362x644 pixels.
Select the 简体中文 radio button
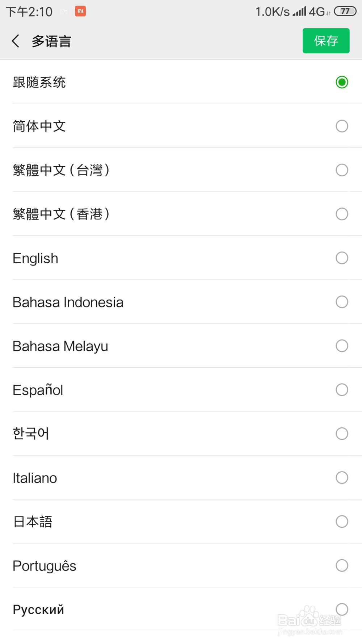point(342,126)
